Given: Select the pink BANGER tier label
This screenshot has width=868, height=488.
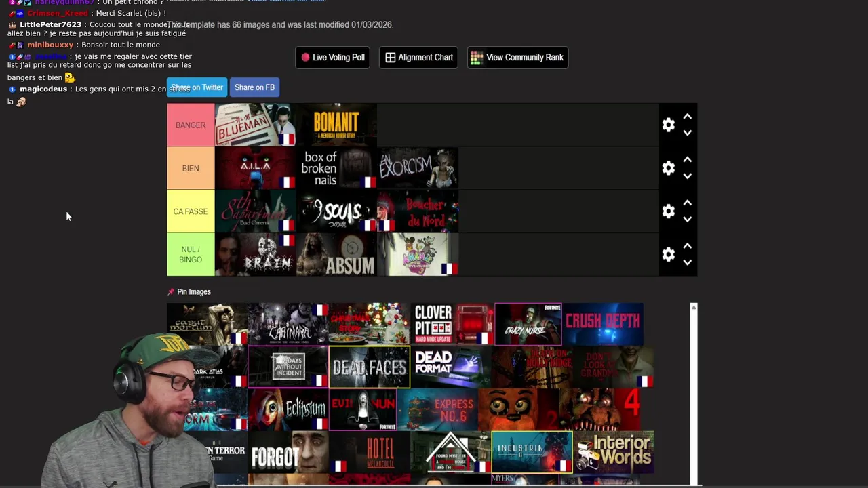Looking at the screenshot, I should coord(191,125).
